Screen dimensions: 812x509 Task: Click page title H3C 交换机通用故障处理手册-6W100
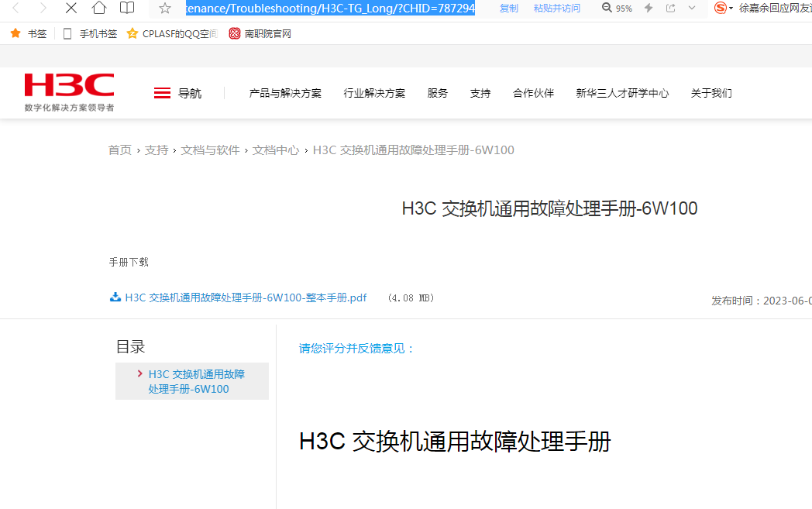[x=549, y=208]
